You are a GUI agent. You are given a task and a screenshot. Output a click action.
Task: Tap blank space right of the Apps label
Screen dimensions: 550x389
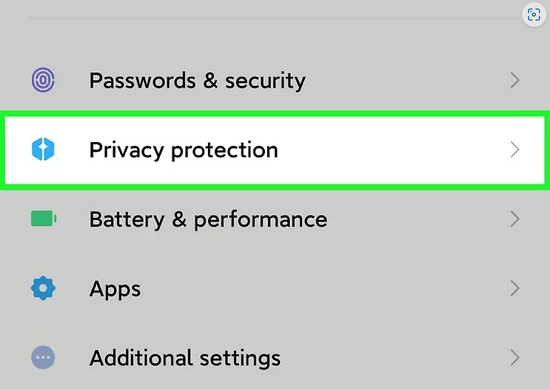pos(324,288)
